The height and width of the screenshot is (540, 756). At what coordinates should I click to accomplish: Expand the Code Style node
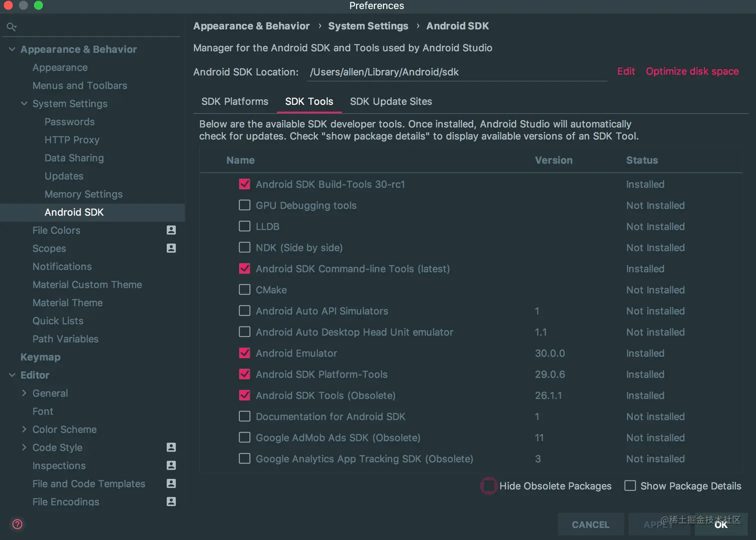point(24,447)
